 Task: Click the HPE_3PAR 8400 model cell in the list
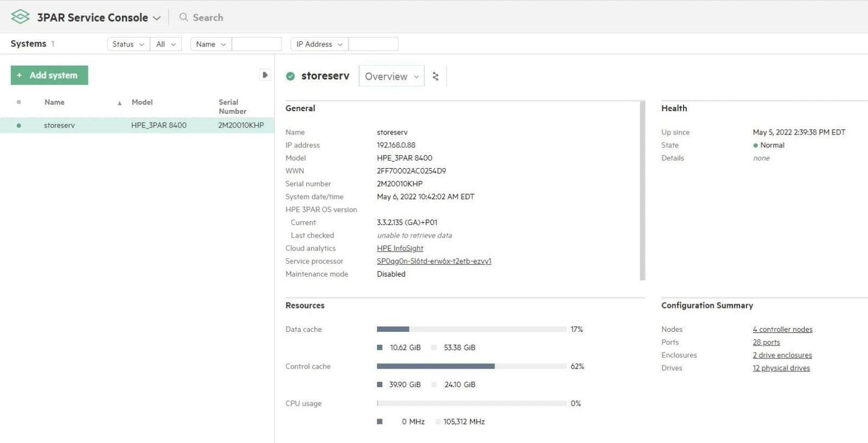(x=159, y=125)
